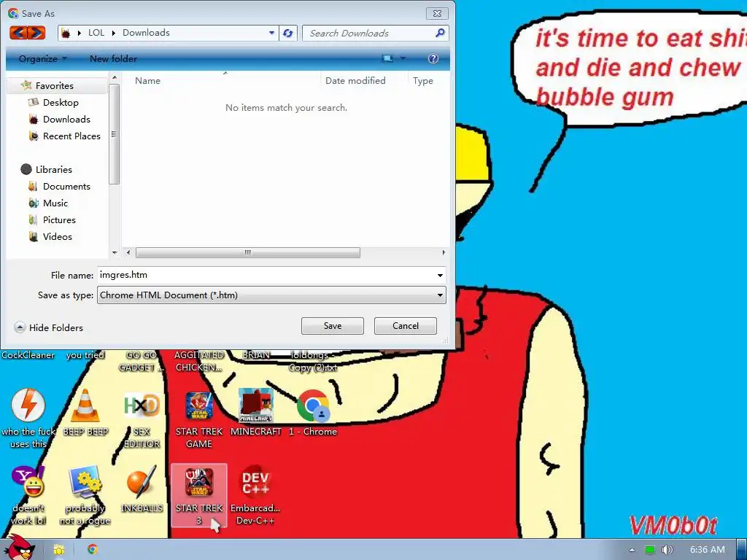
Task: Sort by Date modified column
Action: [355, 80]
